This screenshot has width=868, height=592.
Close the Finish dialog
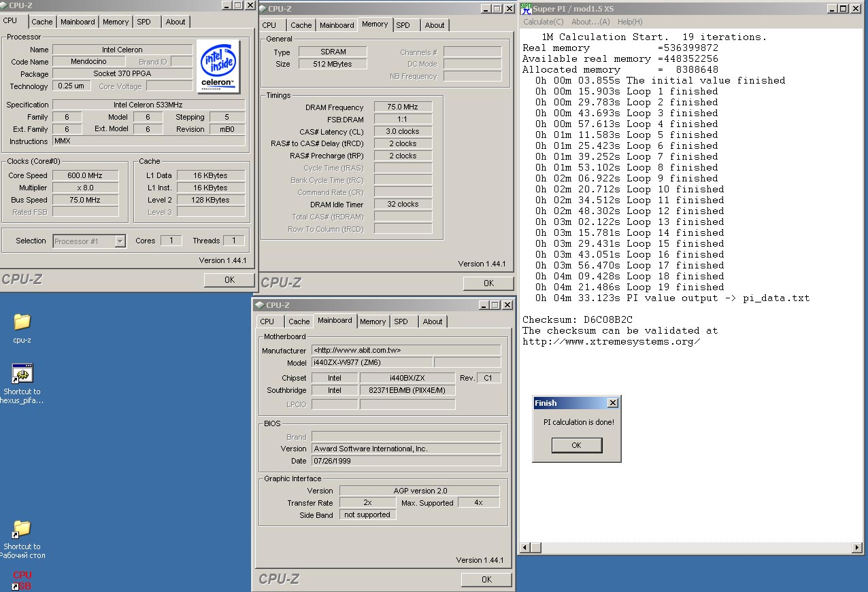point(612,403)
